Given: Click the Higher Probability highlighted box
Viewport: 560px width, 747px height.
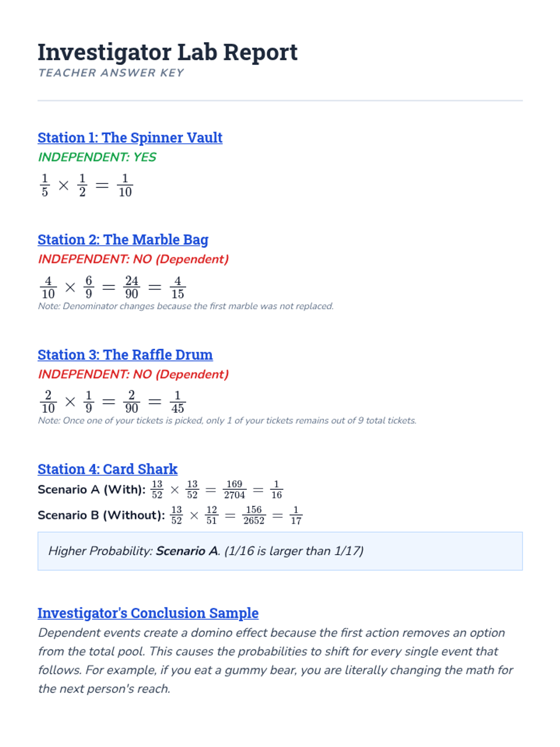Looking at the screenshot, I should tap(280, 551).
